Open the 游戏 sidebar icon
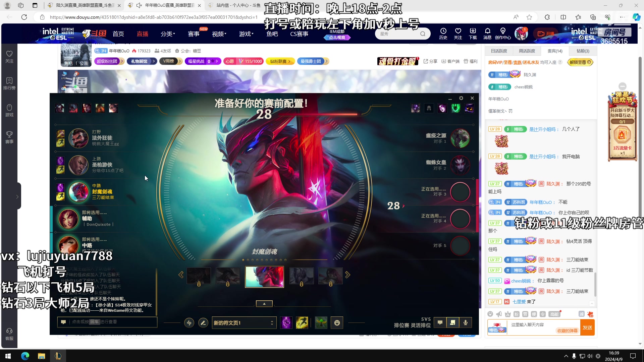This screenshot has height=362, width=644. [x=9, y=110]
